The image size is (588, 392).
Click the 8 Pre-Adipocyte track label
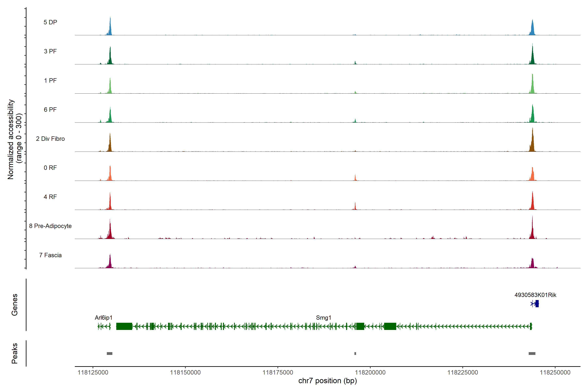pyautogui.click(x=50, y=226)
